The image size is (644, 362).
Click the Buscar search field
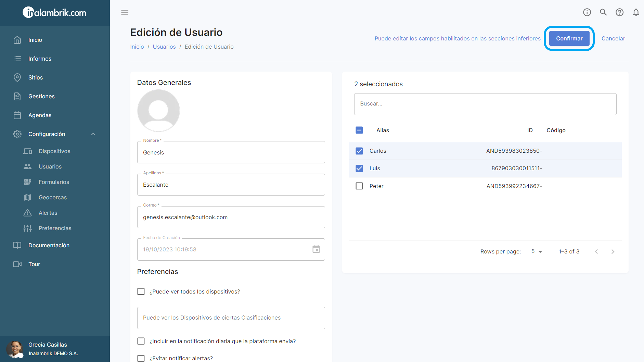click(485, 104)
